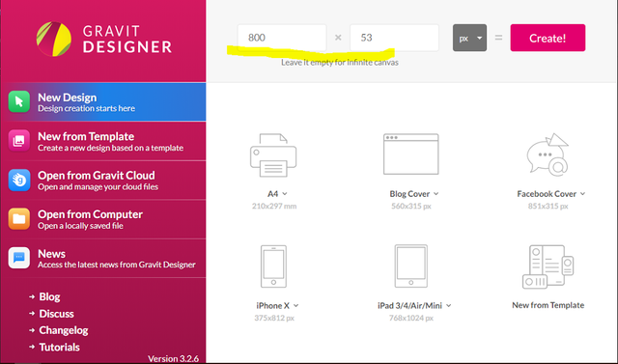Click the Blog Cover preset label

click(x=409, y=194)
